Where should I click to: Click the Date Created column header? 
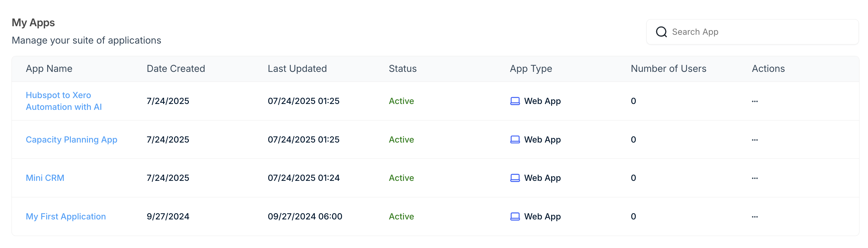click(176, 69)
